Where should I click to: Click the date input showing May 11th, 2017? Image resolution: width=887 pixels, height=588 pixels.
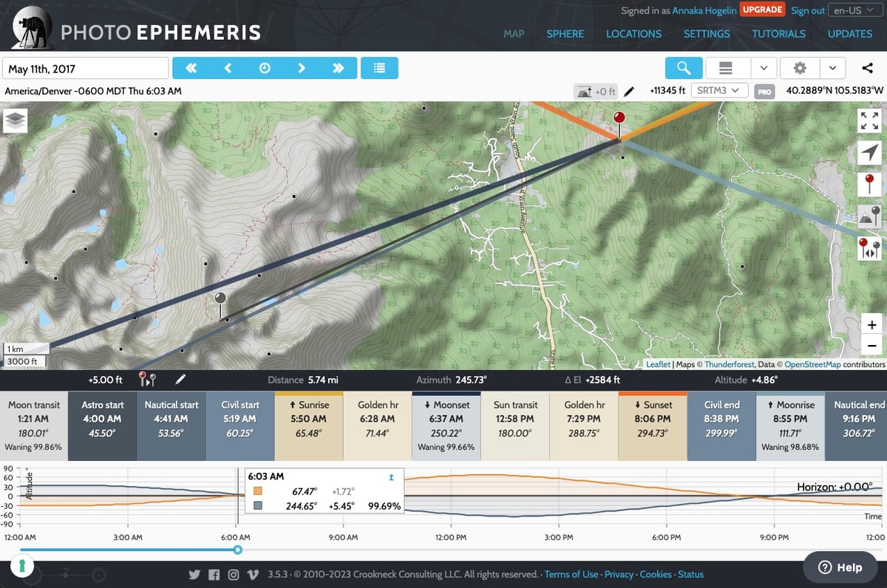85,67
